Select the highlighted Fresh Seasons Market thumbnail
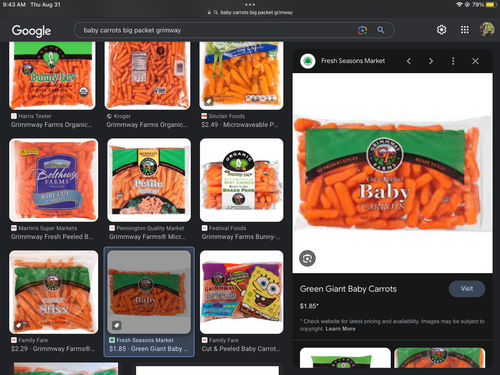This screenshot has width=500, height=375. tap(149, 292)
